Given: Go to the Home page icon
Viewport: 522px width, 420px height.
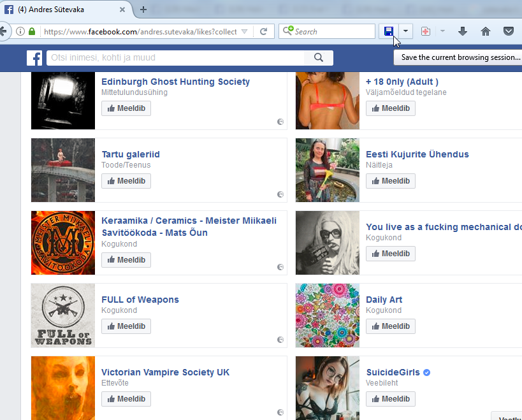Looking at the screenshot, I should pyautogui.click(x=486, y=31).
